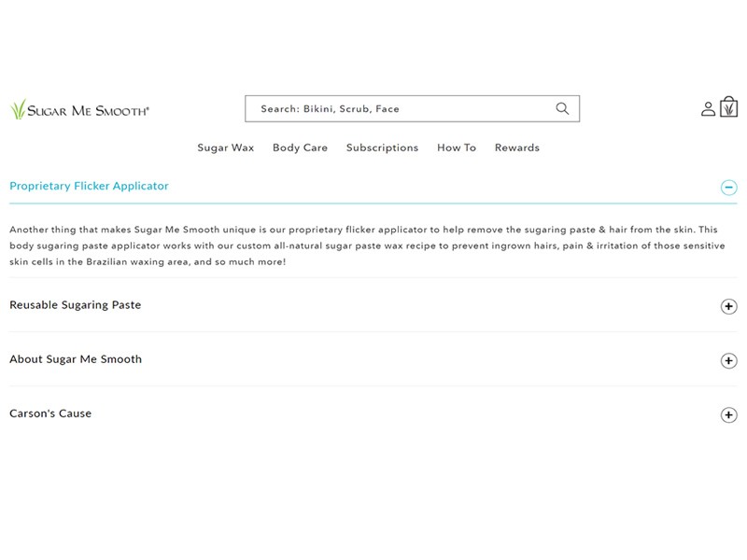The image size is (747, 560).
Task: Click the green grass emblem in logo
Action: pos(18,110)
